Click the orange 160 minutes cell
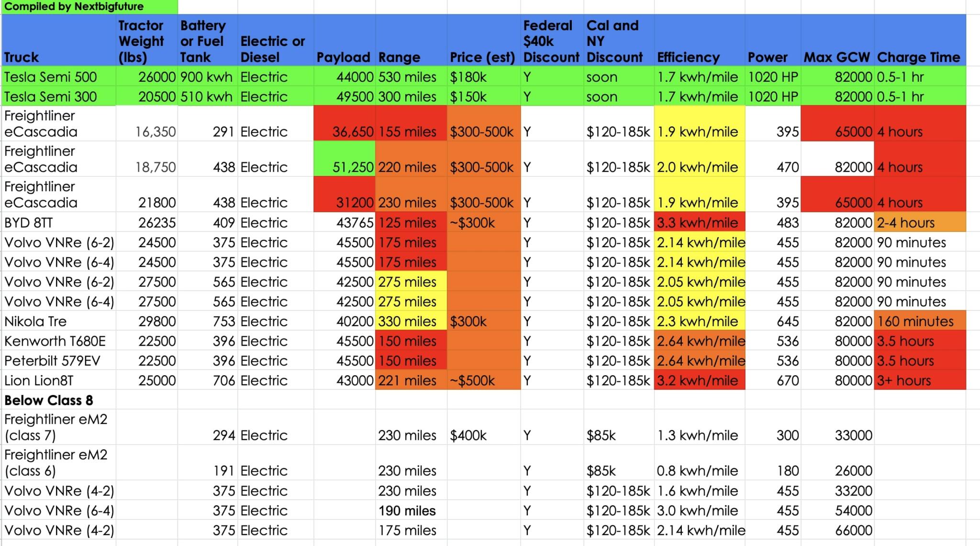Screen dimensions: 980x546 920,321
